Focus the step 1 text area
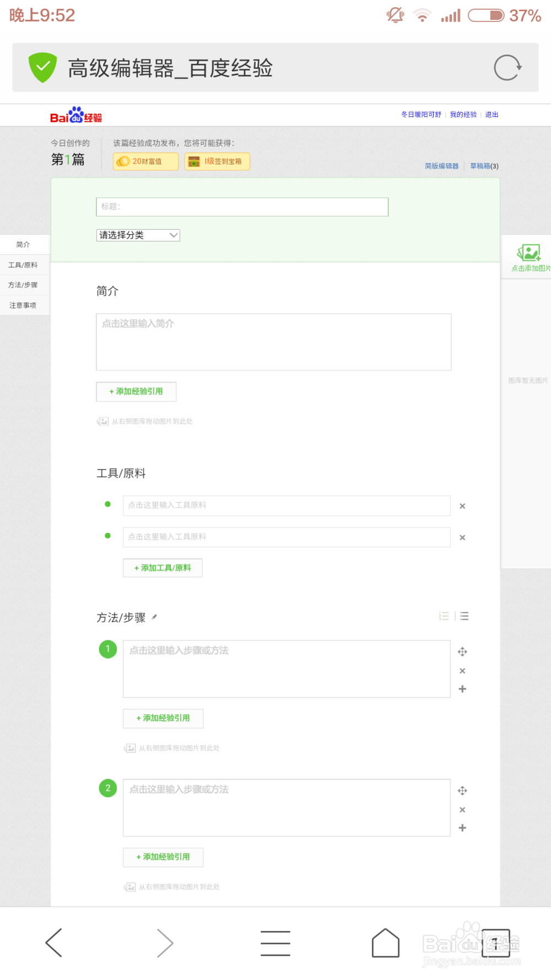This screenshot has width=551, height=980. 287,669
